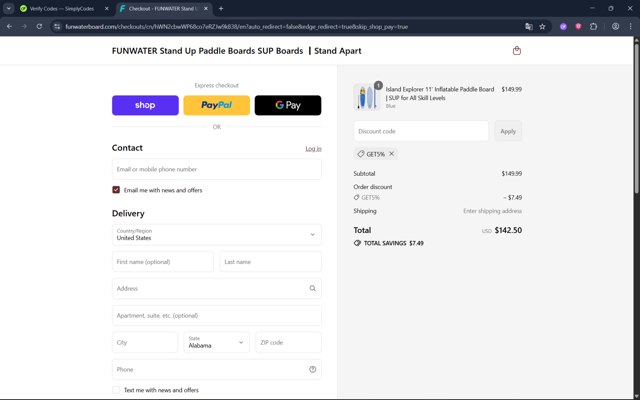
Task: Uncheck Email me with news and offers
Action: click(x=116, y=190)
